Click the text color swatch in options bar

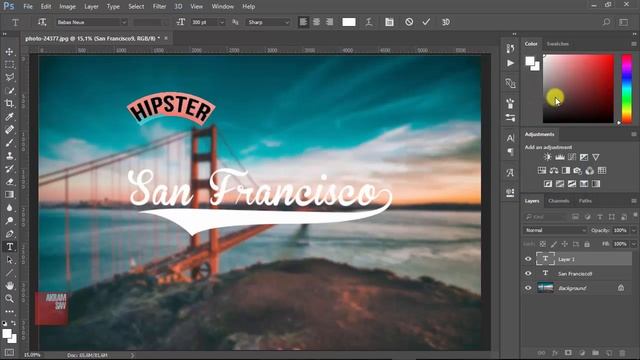click(x=349, y=22)
